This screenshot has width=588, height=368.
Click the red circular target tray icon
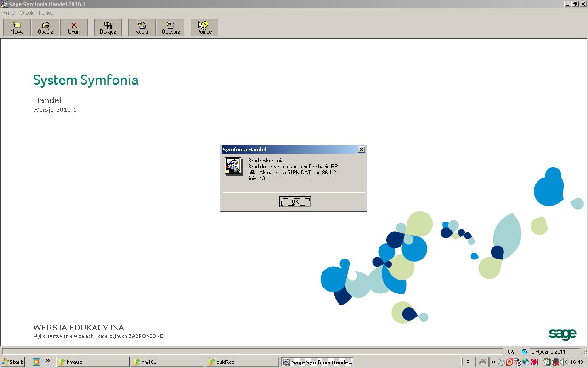tap(509, 362)
